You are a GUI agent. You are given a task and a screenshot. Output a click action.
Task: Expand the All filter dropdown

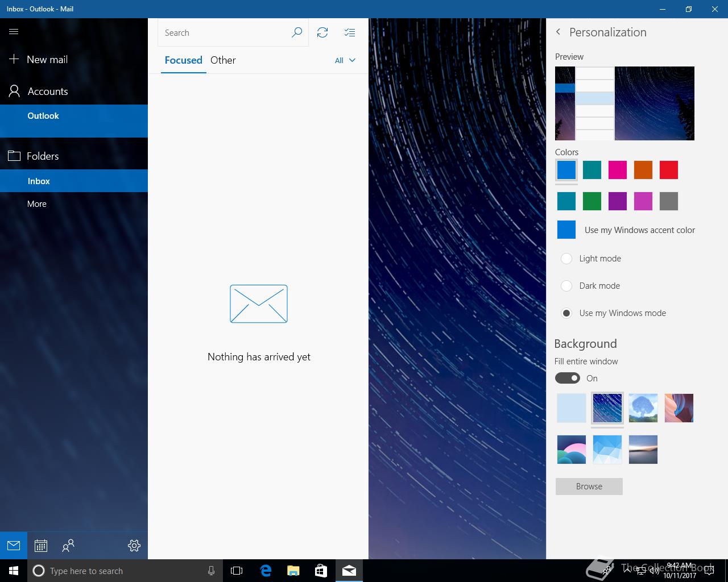(x=345, y=60)
